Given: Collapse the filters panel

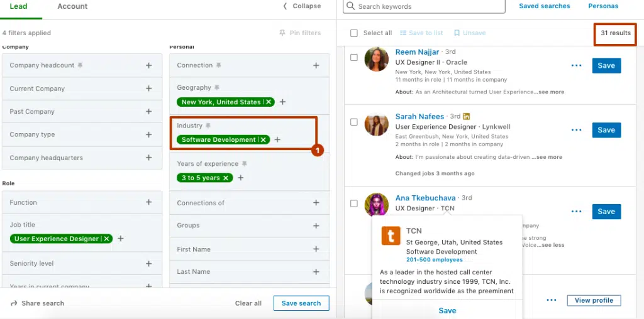Looking at the screenshot, I should (x=302, y=6).
